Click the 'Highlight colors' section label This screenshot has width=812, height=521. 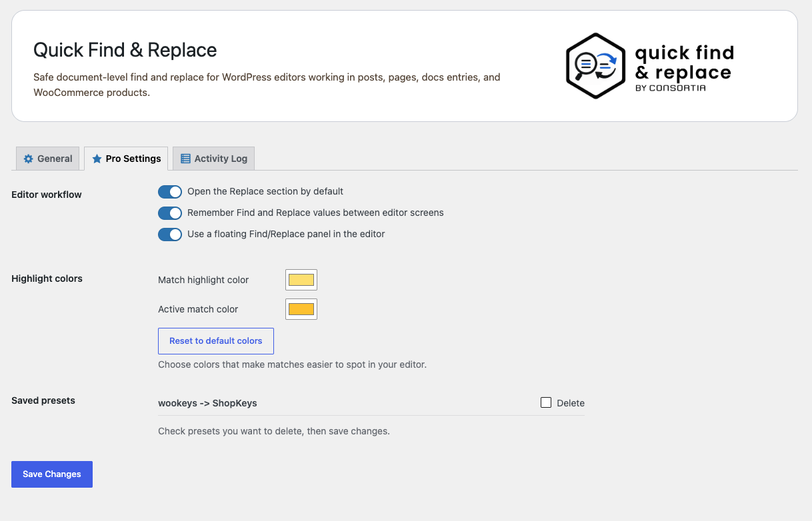47,278
